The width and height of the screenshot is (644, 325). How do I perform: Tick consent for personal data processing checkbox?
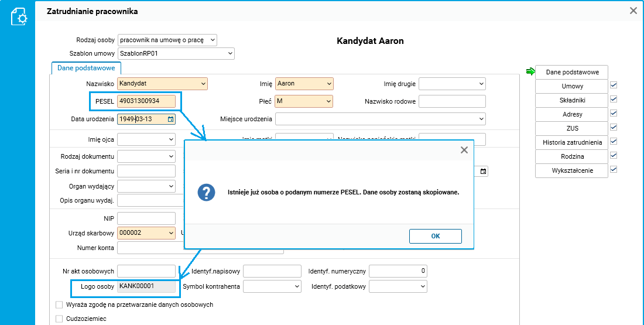tap(59, 305)
